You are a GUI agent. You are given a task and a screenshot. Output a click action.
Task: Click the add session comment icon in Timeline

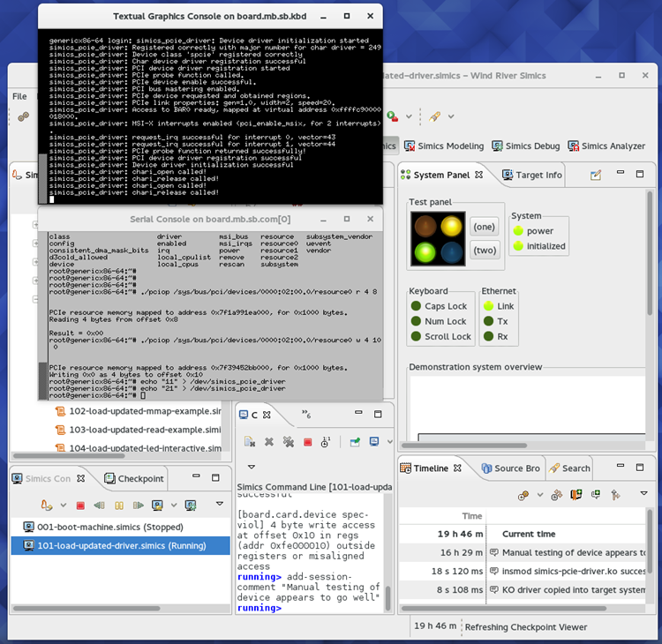(596, 494)
